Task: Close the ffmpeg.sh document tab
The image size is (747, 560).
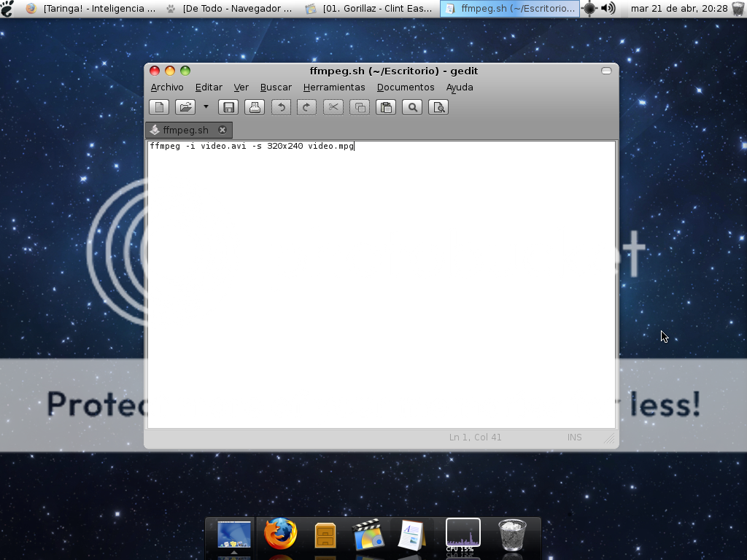Action: tap(222, 130)
